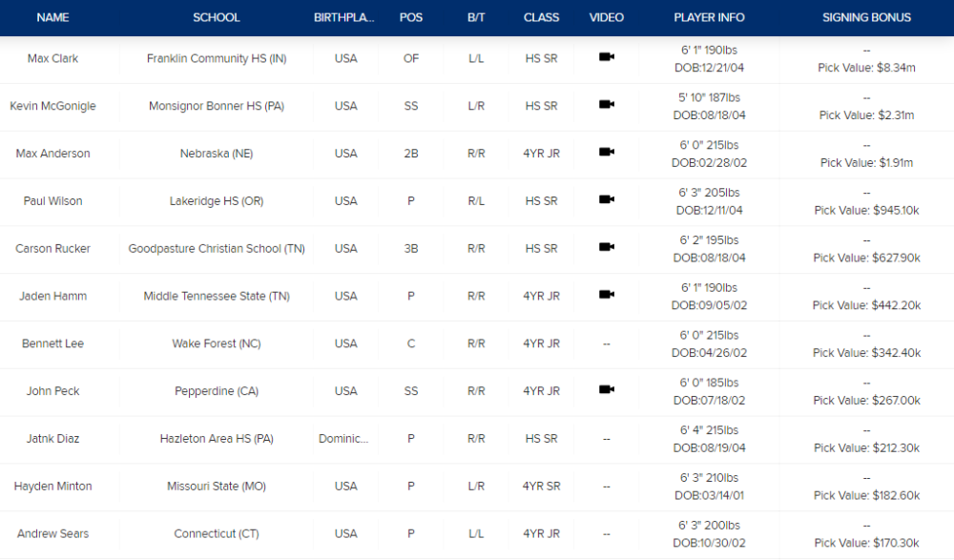Viewport: 954px width, 560px height.
Task: Sort by POS column header
Action: tap(411, 17)
